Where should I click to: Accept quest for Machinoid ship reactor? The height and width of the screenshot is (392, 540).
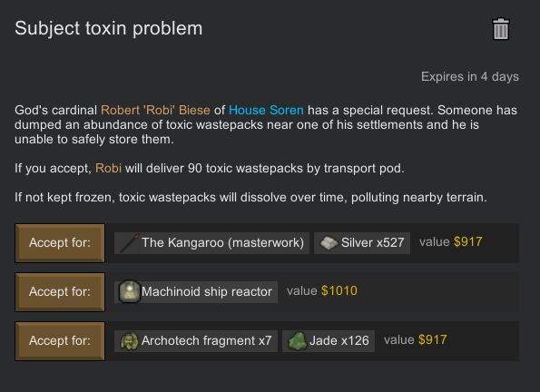[60, 292]
